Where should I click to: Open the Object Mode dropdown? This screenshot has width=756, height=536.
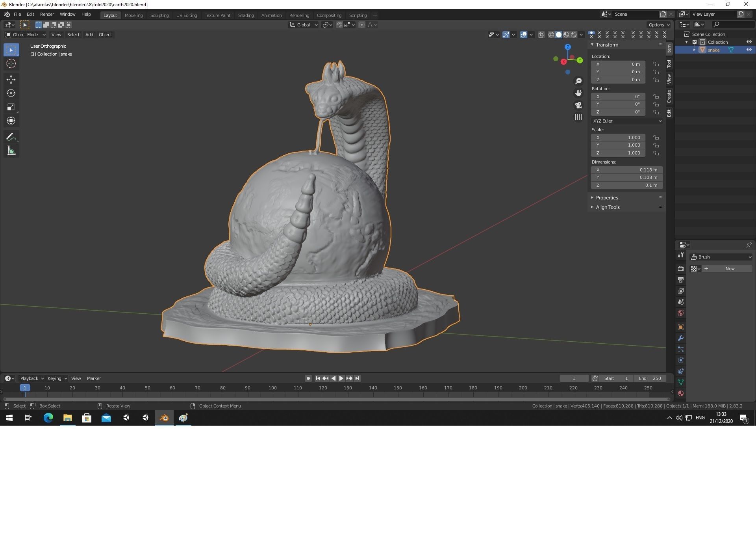click(26, 35)
